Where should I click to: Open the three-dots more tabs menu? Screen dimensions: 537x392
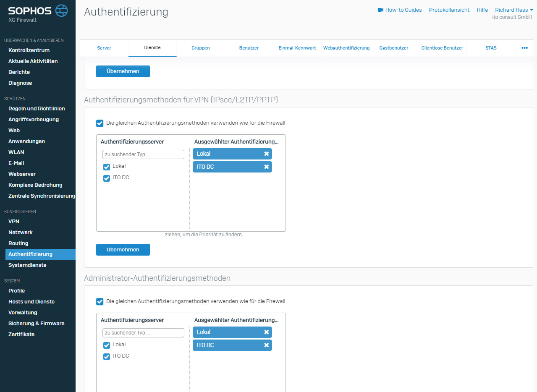tap(524, 48)
